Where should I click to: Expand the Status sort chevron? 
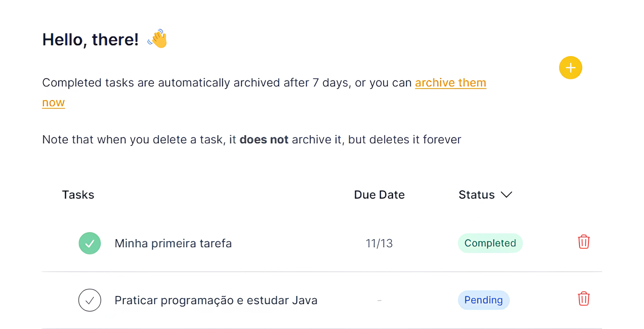pos(506,195)
